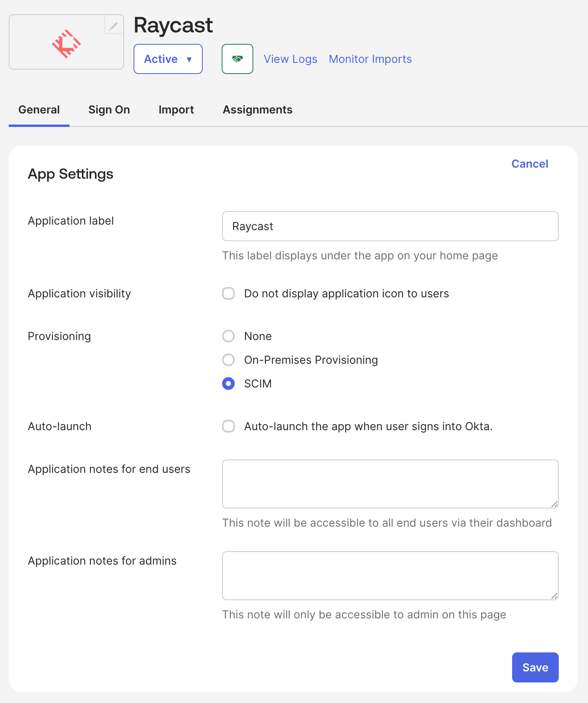Select On-Premises Provisioning radio button
The image size is (588, 703).
pyautogui.click(x=228, y=360)
